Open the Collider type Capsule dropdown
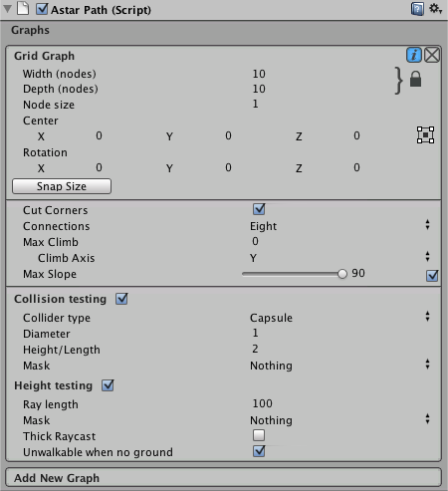Screen dimensions: 448x491 [338, 318]
